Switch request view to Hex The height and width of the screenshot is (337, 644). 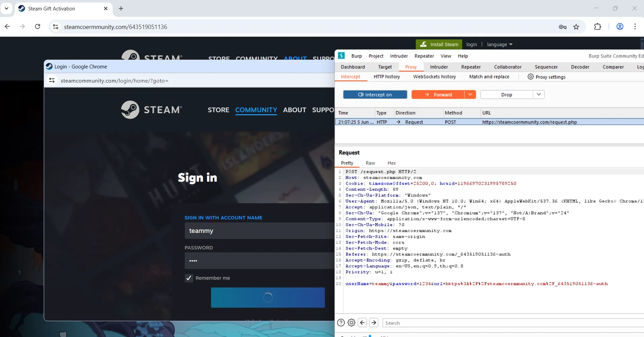[392, 163]
